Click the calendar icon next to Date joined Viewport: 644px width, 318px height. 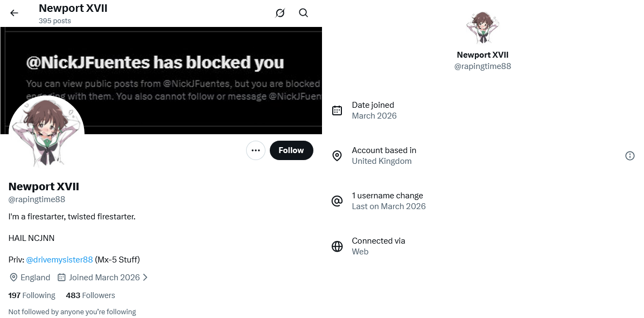pos(337,110)
